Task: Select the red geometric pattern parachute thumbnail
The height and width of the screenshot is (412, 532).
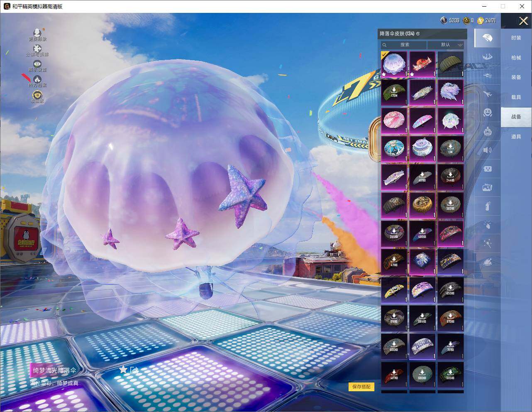Action: pos(451,233)
